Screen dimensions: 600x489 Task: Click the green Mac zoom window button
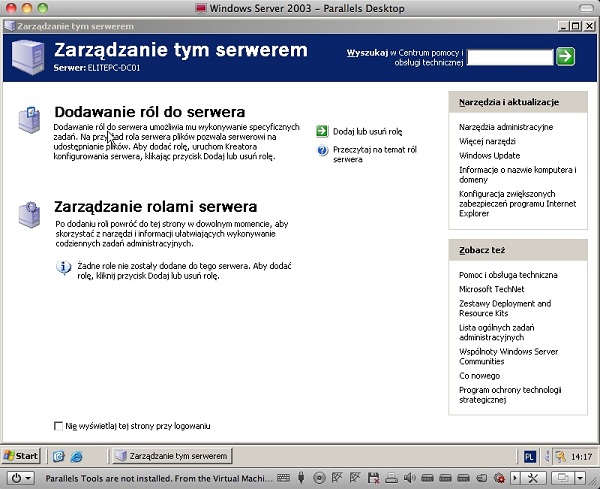[43, 8]
